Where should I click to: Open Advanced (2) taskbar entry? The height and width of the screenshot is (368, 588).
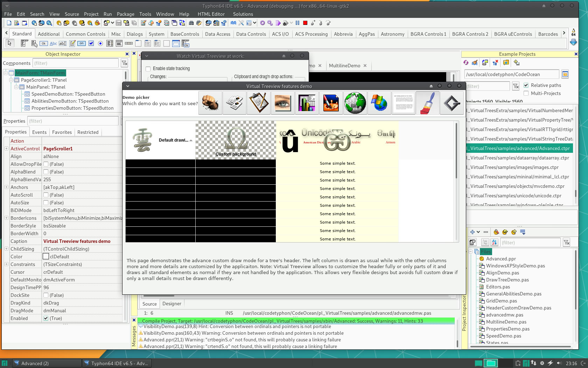pyautogui.click(x=47, y=363)
